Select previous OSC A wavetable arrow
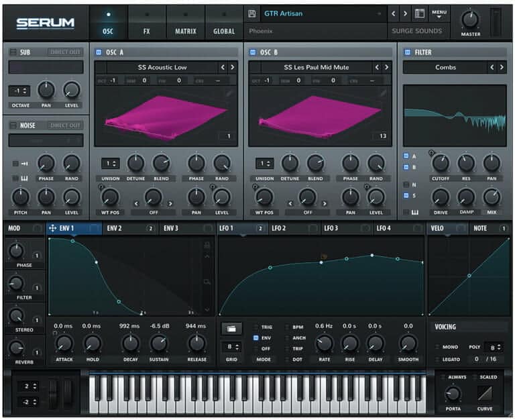 click(223, 67)
